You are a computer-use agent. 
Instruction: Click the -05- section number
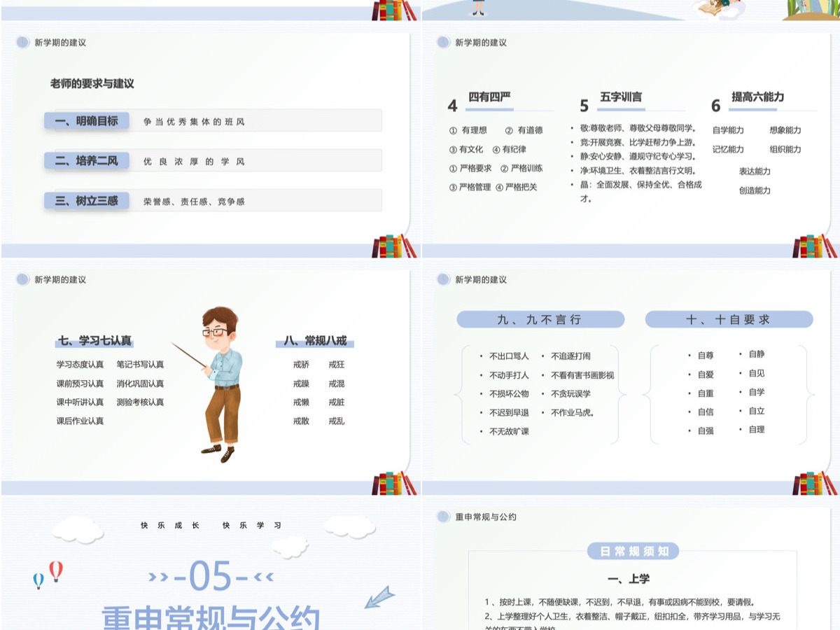(211, 577)
